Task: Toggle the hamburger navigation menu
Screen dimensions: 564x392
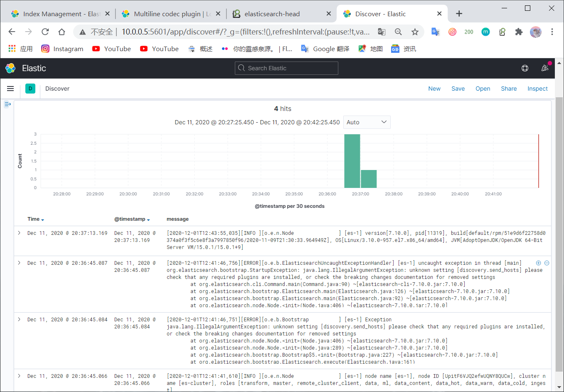Action: pos(10,89)
